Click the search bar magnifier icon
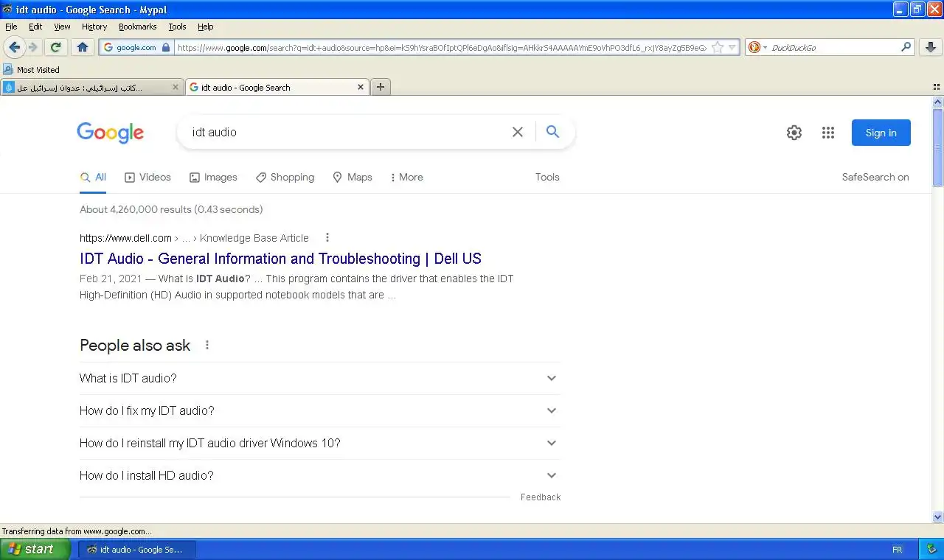This screenshot has height=560, width=944. tap(906, 47)
